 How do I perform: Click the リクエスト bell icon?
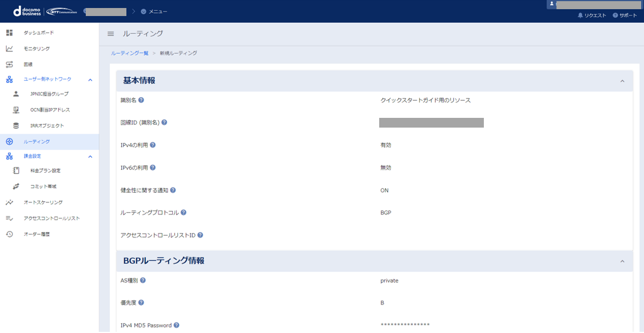580,15
